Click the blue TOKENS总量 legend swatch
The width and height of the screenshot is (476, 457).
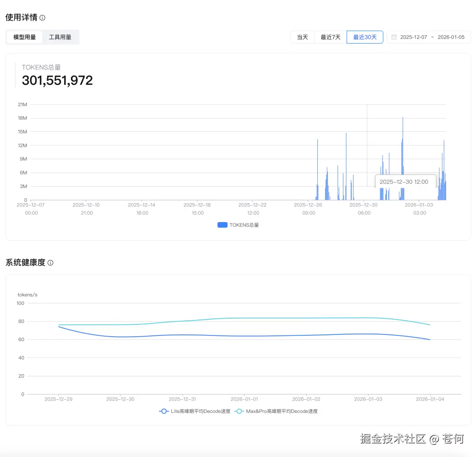(222, 225)
